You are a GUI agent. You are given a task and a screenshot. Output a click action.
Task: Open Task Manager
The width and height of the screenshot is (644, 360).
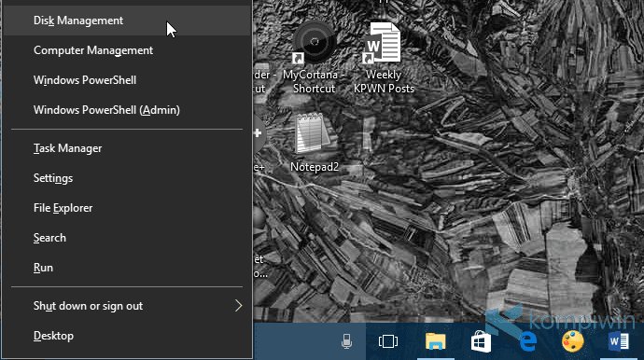click(127, 148)
